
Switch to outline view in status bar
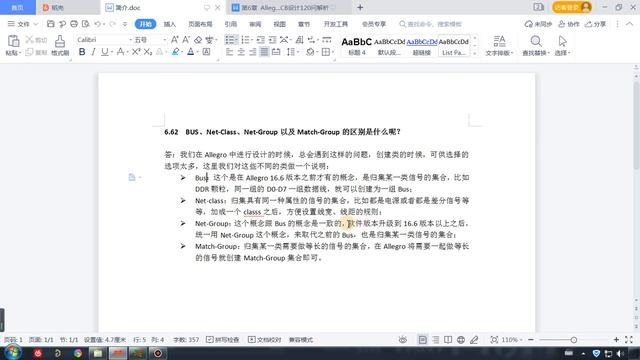click(x=436, y=340)
